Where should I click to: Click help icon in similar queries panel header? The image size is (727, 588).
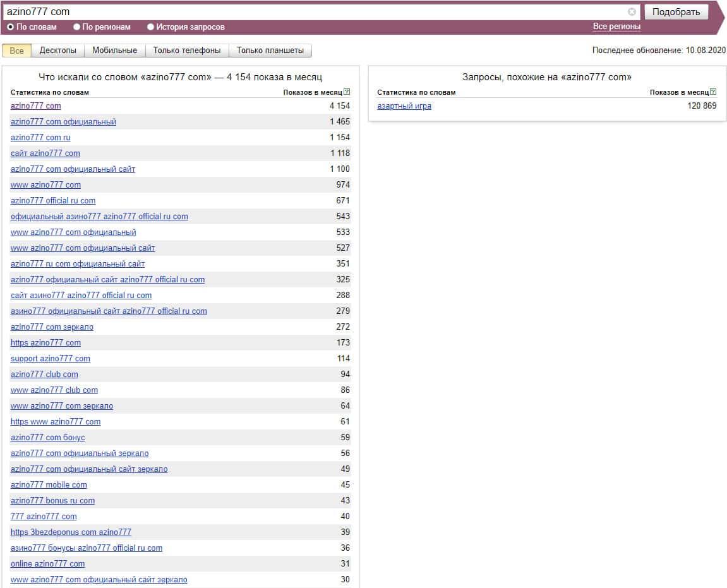tap(713, 92)
